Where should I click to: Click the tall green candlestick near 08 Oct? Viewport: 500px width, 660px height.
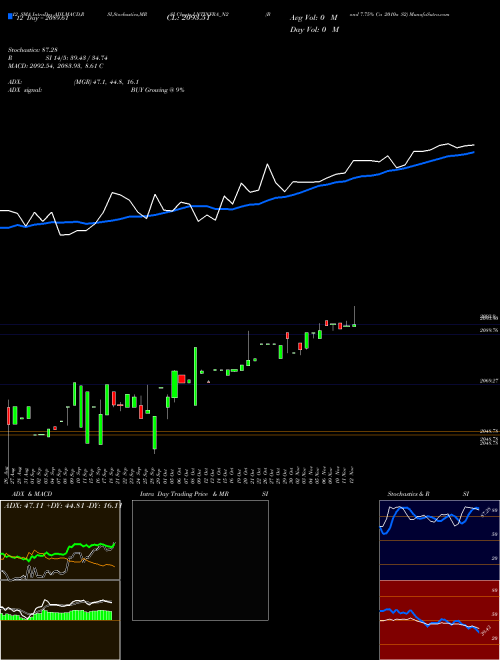pyautogui.click(x=195, y=376)
